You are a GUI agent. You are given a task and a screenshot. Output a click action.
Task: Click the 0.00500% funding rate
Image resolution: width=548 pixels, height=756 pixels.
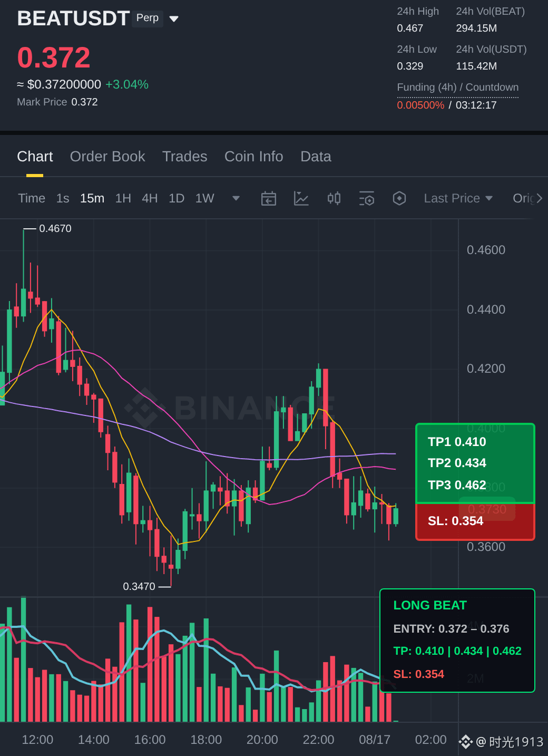point(420,105)
